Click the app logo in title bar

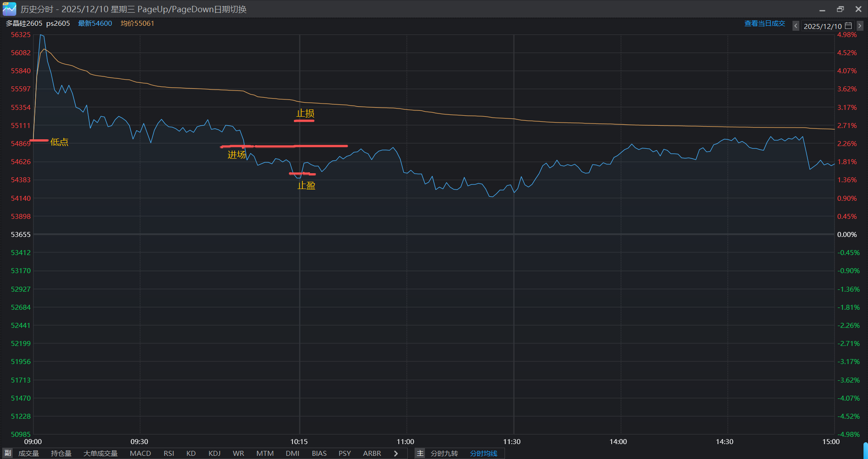click(9, 9)
